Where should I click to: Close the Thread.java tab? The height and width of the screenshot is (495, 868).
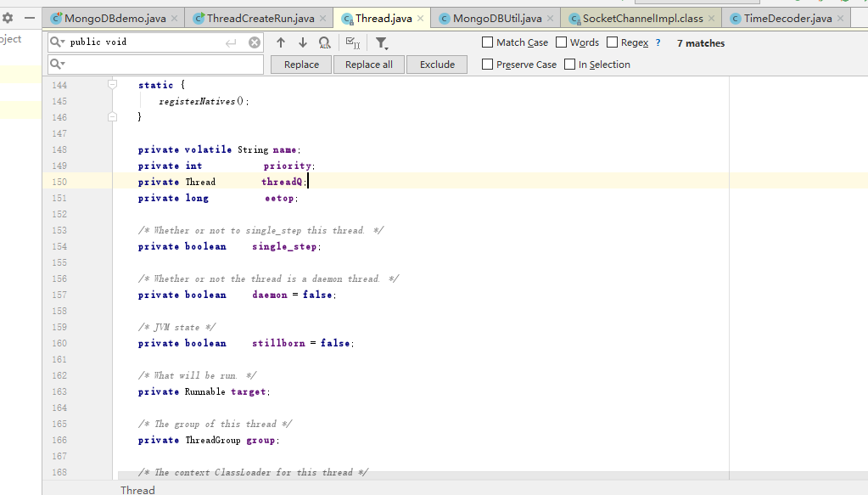[x=420, y=19]
